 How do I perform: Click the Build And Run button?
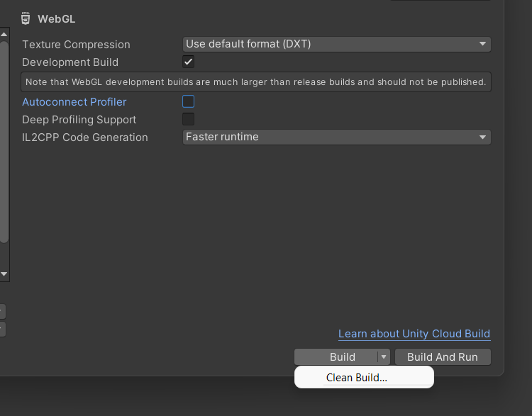[443, 357]
